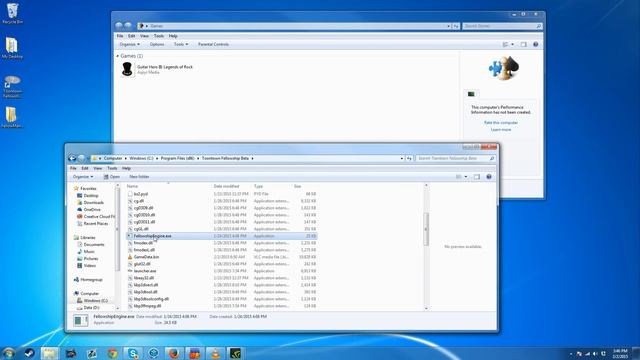Open the Documents library

pos(91,244)
